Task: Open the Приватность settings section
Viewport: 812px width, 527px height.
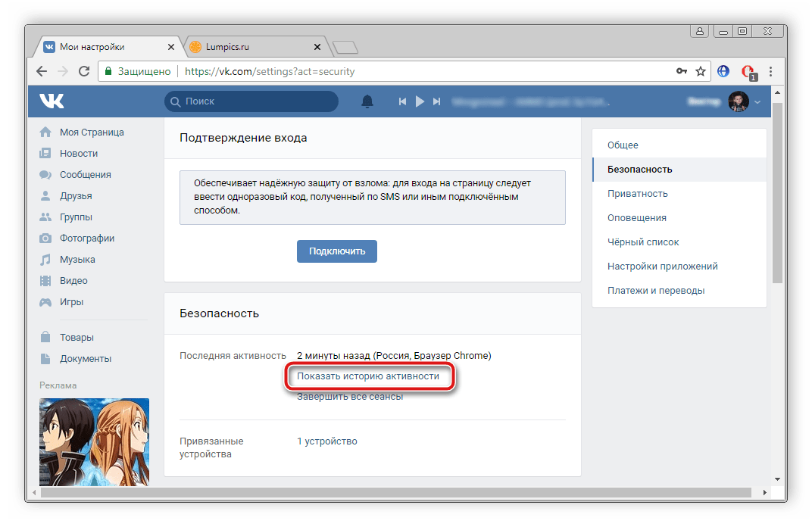Action: coord(637,193)
